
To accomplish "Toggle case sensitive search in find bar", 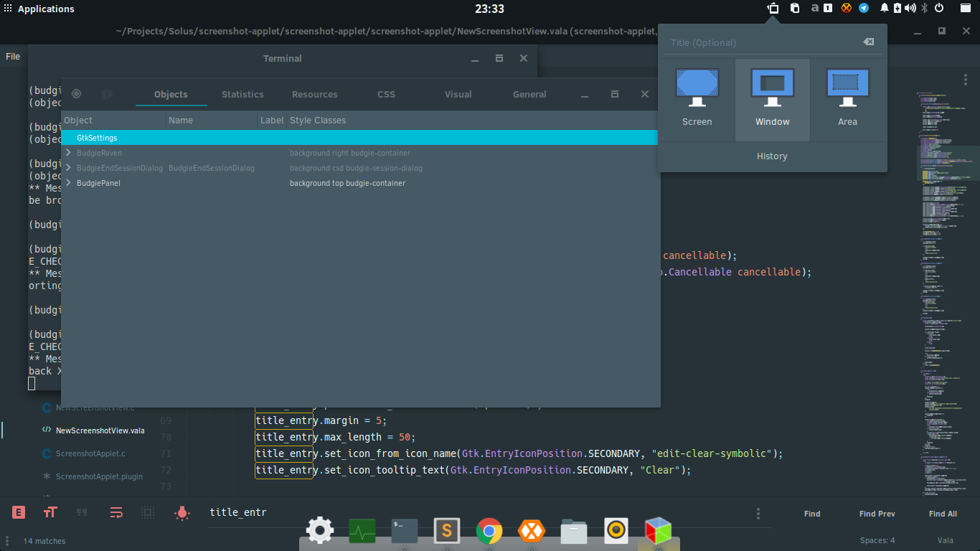I will click(50, 512).
